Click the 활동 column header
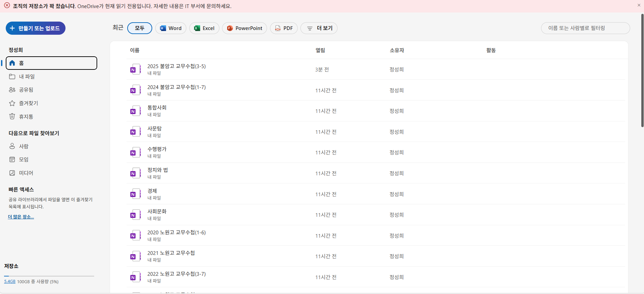 491,50
